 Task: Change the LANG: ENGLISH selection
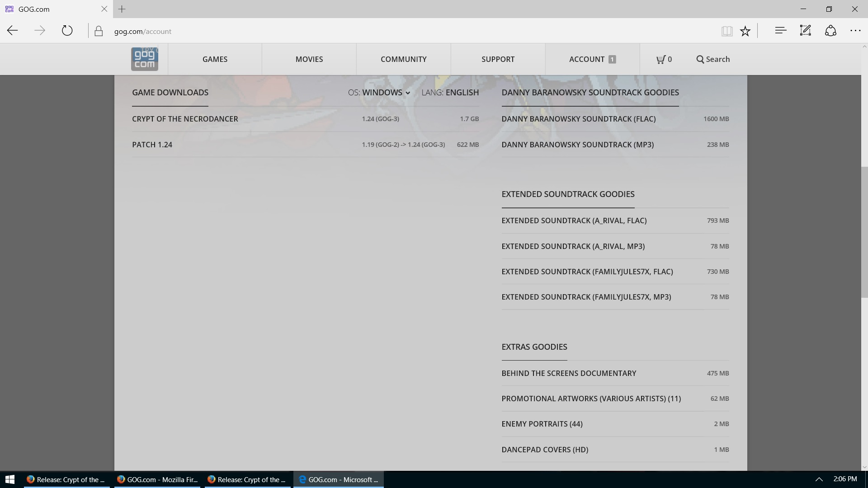[450, 93]
